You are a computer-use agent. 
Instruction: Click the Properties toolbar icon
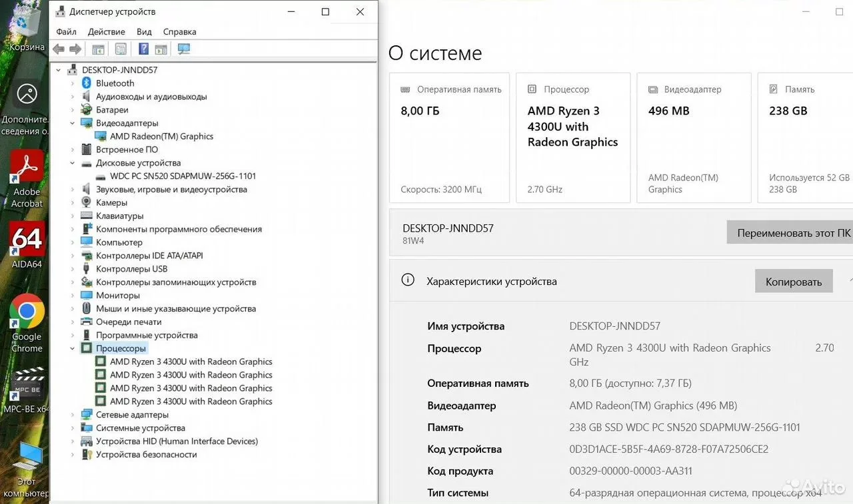[x=121, y=49]
